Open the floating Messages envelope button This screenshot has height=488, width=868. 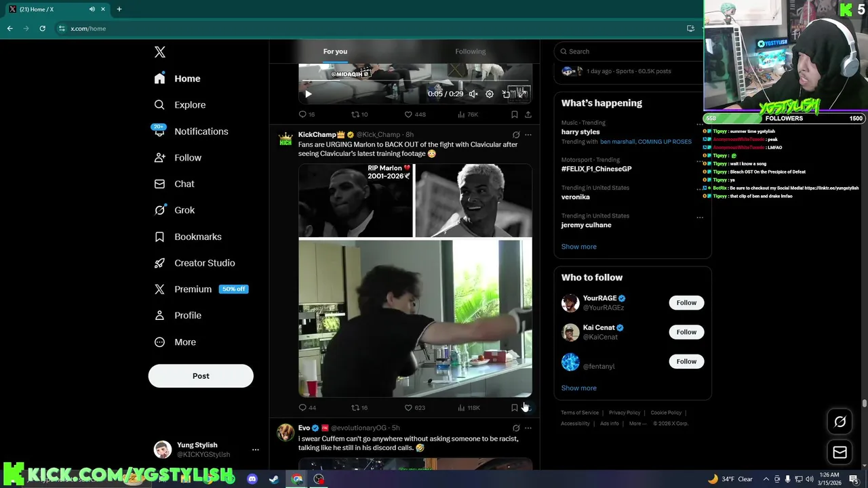click(840, 452)
